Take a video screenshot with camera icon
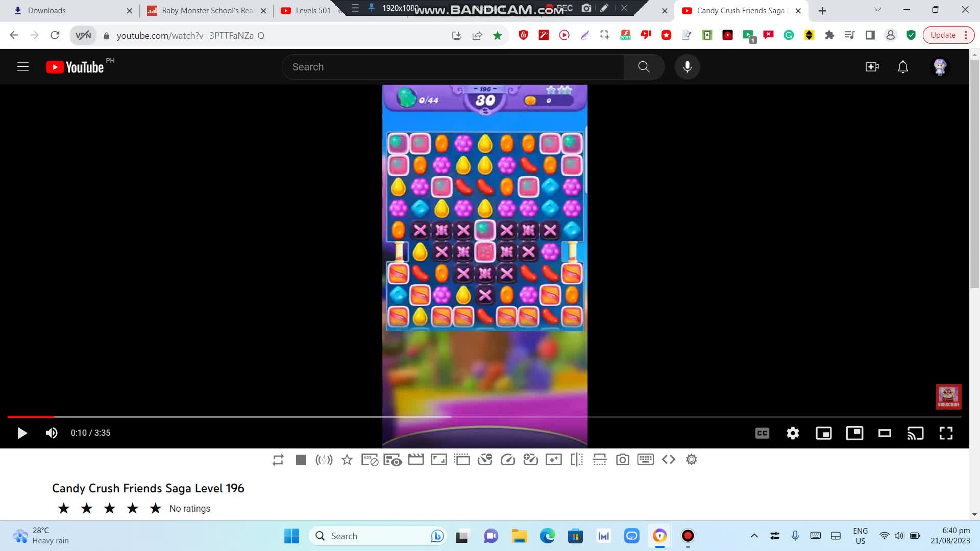The image size is (980, 551). pyautogui.click(x=623, y=460)
